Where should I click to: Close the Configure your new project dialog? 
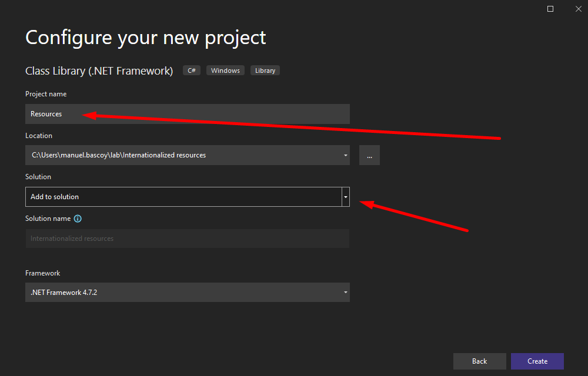click(577, 9)
